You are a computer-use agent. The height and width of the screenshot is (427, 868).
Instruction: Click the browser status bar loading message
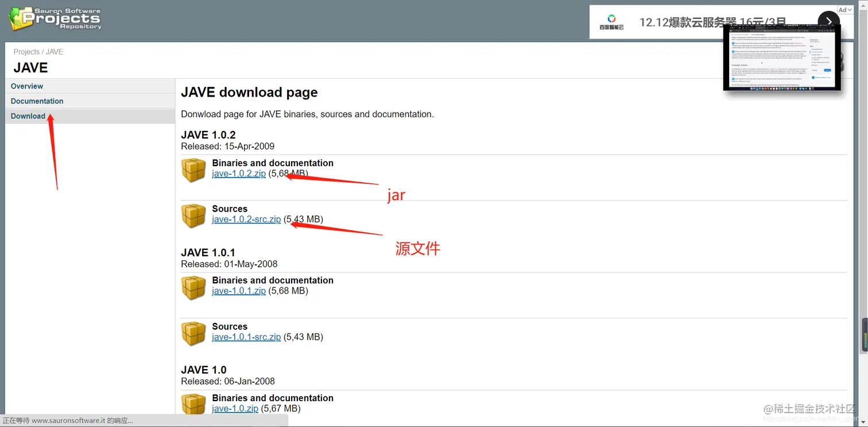[x=68, y=421]
